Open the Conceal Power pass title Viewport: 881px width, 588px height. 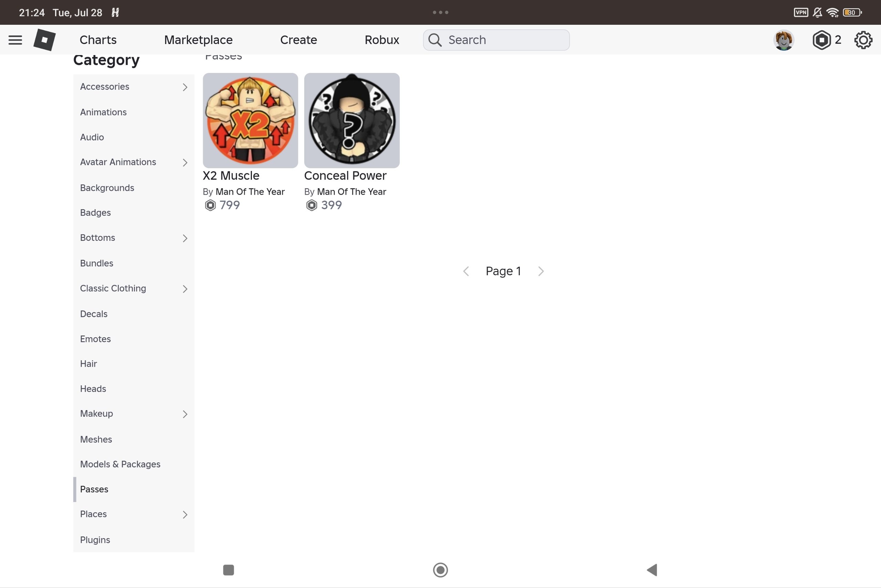[345, 175]
